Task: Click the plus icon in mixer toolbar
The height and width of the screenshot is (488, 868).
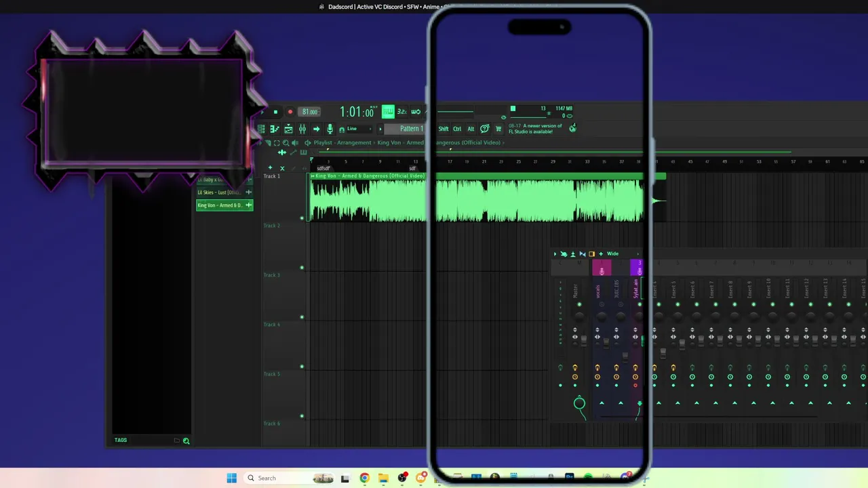Action: pos(601,254)
